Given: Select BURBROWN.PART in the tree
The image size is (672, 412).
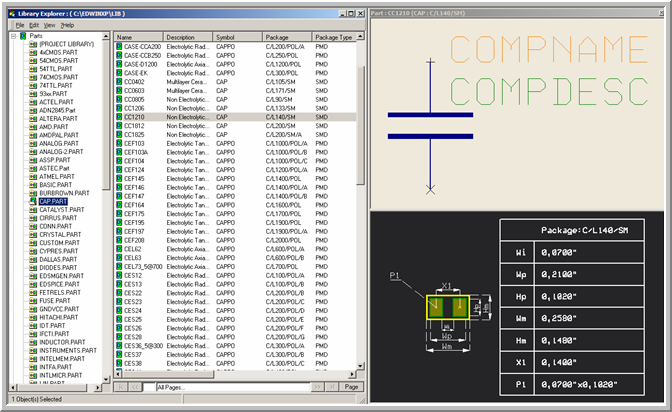Looking at the screenshot, I should [x=64, y=193].
